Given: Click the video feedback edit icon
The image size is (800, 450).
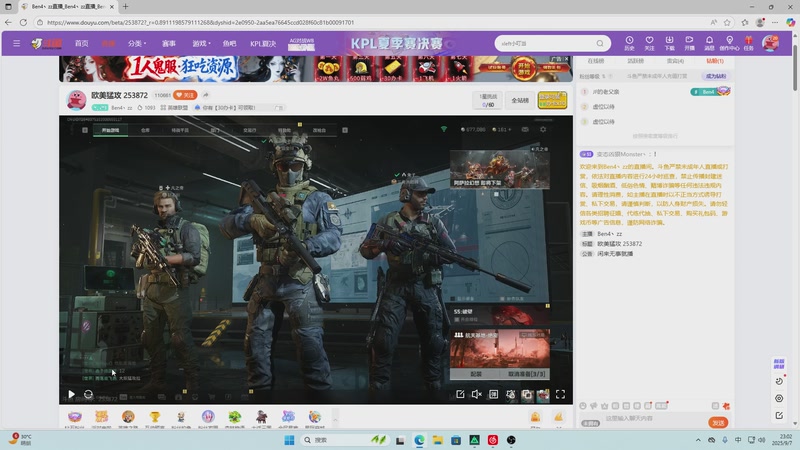Looking at the screenshot, I should tap(460, 394).
